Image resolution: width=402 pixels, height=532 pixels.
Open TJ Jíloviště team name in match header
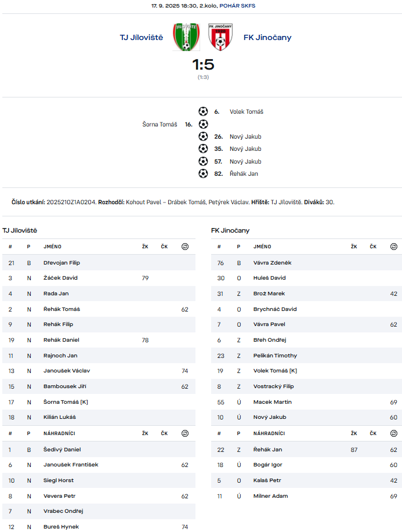[x=142, y=38]
